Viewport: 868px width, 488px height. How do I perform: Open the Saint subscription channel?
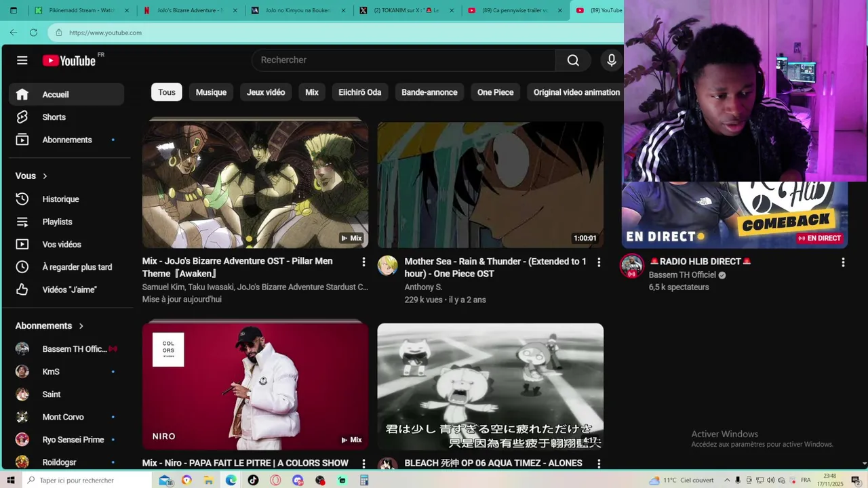66,394
